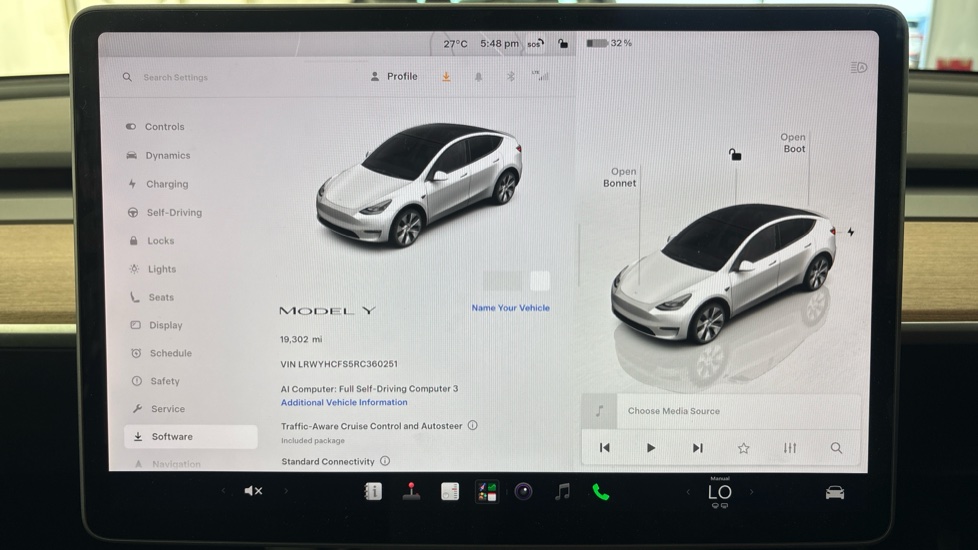The image size is (978, 550).
Task: Tap the LTE signal strength icon
Action: tap(541, 76)
